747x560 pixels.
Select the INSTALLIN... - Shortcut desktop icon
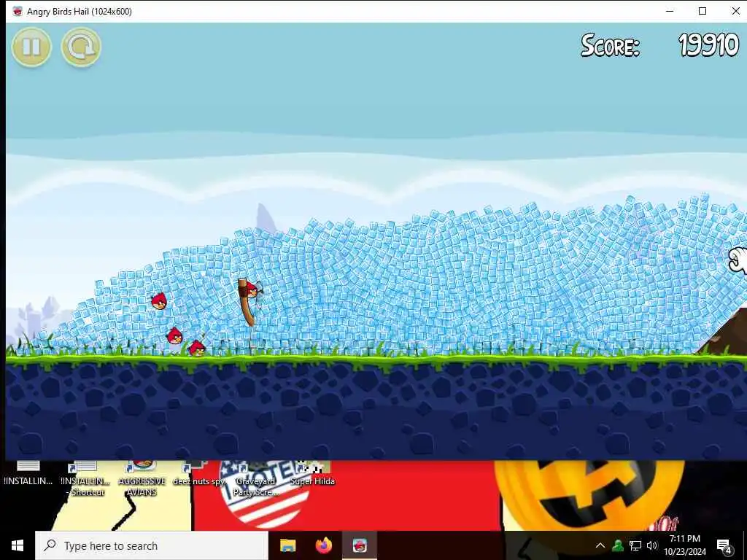click(86, 478)
